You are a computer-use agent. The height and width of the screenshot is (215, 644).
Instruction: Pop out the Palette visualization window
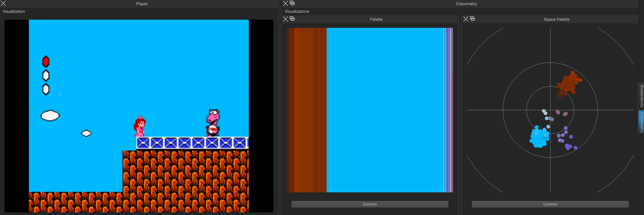[x=292, y=18]
